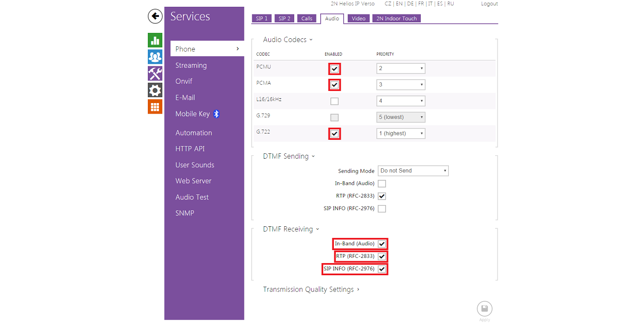Switch language to DE
This screenshot has width=644, height=326.
[x=410, y=4]
